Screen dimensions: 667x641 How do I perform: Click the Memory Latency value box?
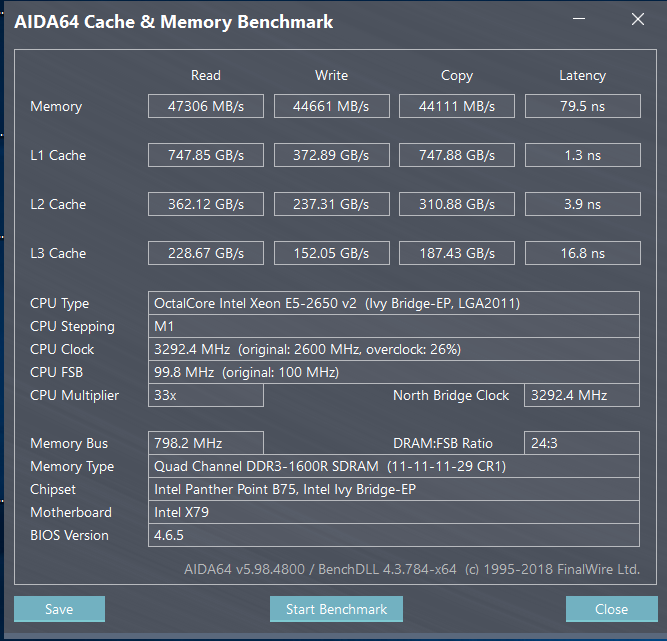pyautogui.click(x=582, y=106)
